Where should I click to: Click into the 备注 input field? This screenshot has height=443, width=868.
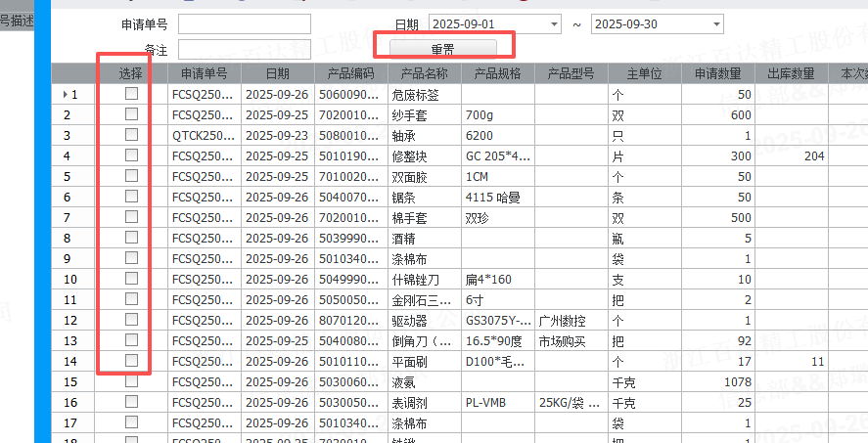point(245,48)
